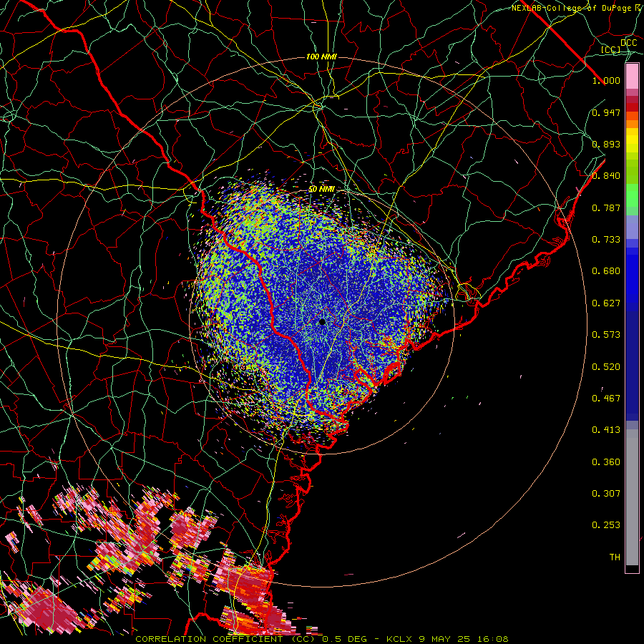Select the 0.840 scale value

pos(606,175)
